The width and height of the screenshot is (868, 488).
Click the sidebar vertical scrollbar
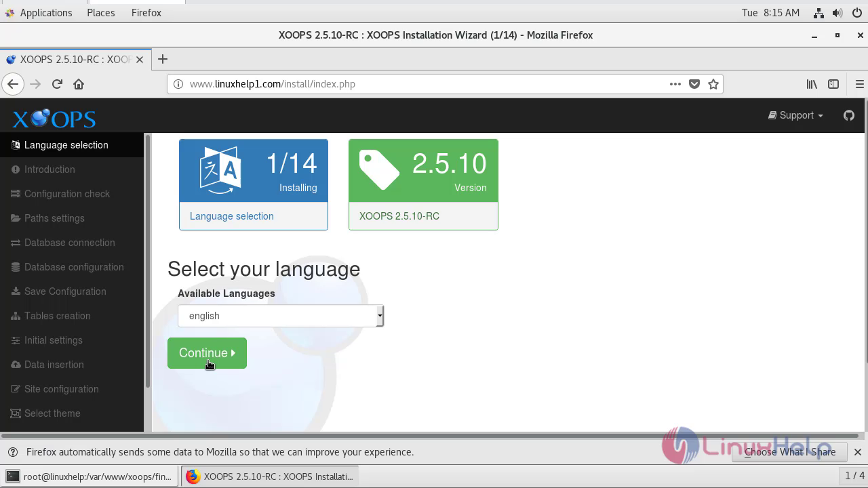pos(147,261)
